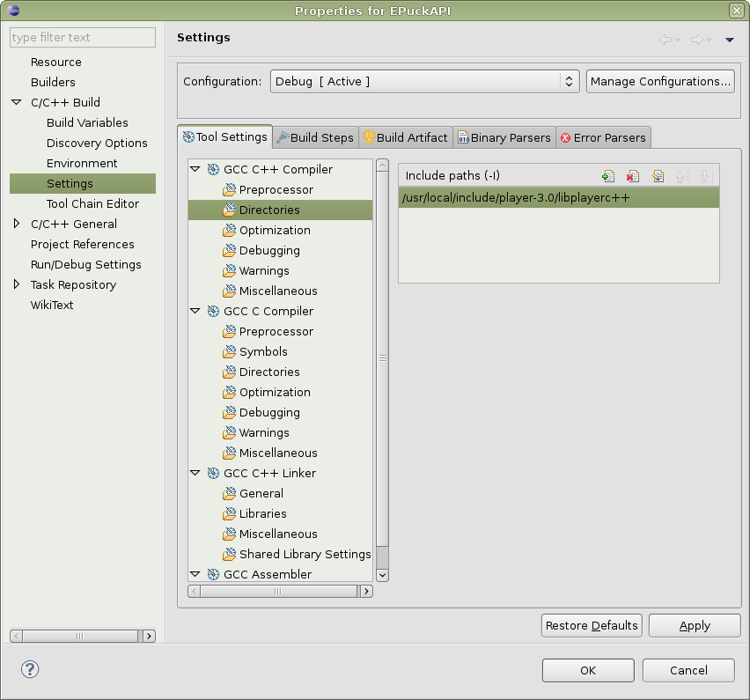Click the Forward navigation arrow

coord(697,40)
